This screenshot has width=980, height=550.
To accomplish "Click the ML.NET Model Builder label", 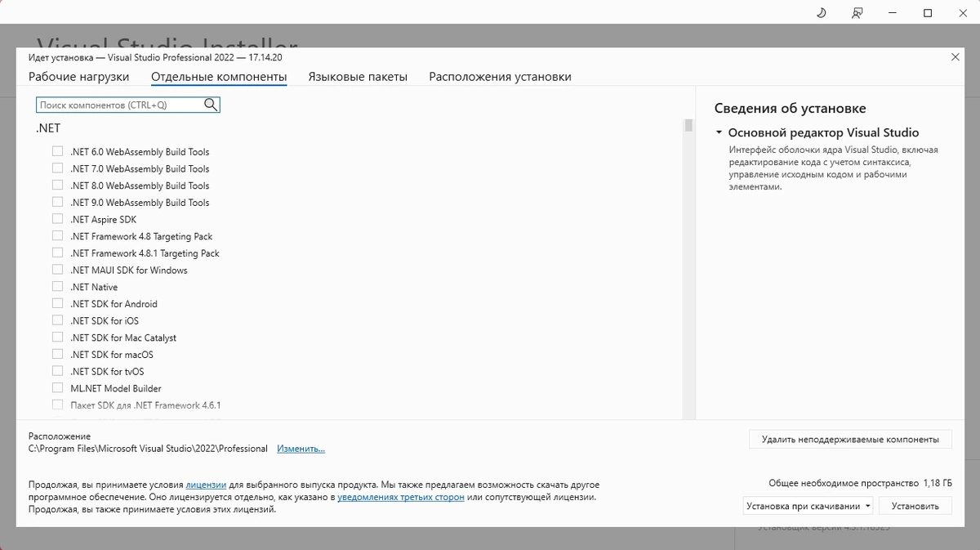I will pos(116,388).
